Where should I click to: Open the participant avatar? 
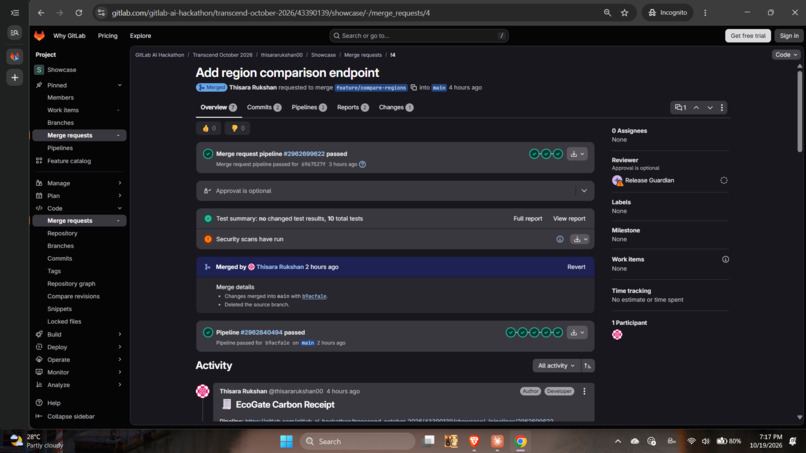pos(617,335)
